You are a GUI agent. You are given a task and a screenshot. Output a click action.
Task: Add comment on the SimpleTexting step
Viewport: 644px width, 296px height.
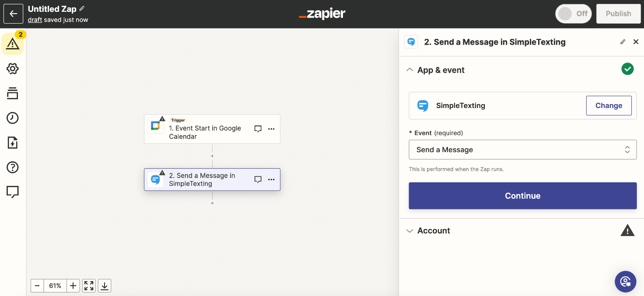coord(258,180)
